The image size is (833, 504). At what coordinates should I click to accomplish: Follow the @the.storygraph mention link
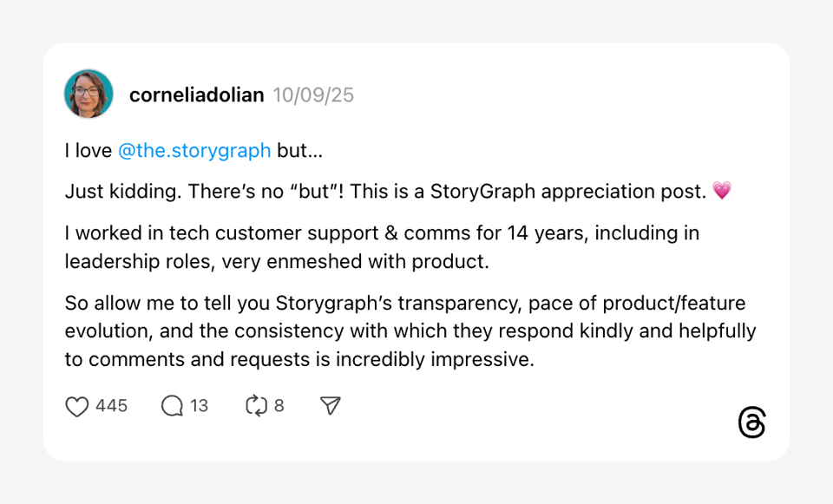pos(194,151)
